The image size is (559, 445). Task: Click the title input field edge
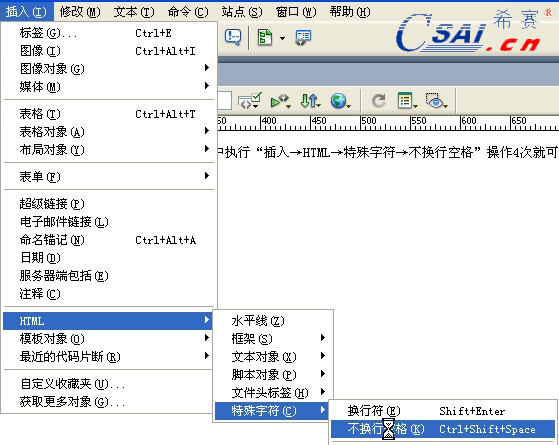(225, 101)
